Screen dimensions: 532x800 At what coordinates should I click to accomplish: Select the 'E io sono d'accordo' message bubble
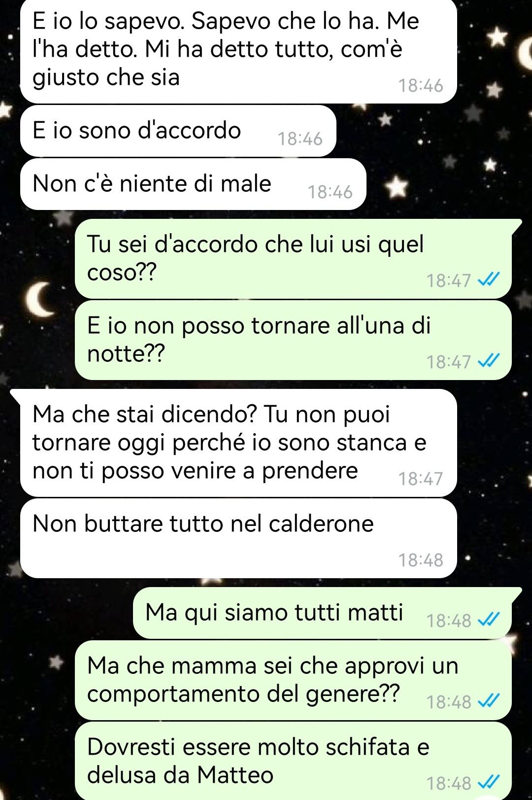tap(178, 131)
